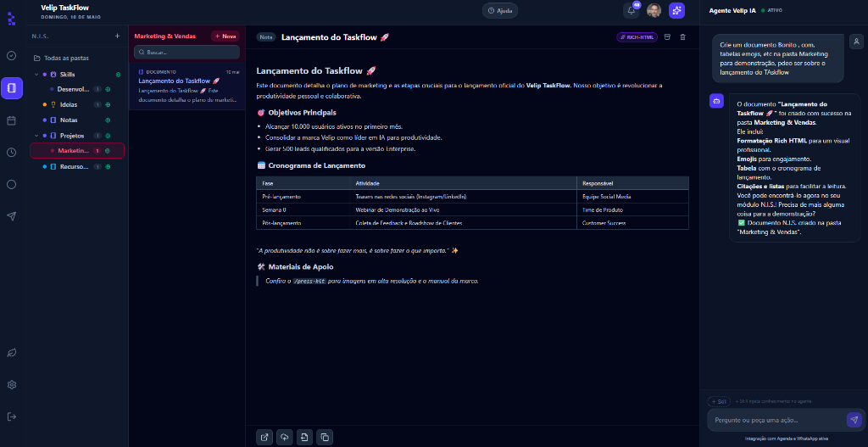Click the cloud upload icon below document
This screenshot has width=868, height=447.
coord(285,437)
